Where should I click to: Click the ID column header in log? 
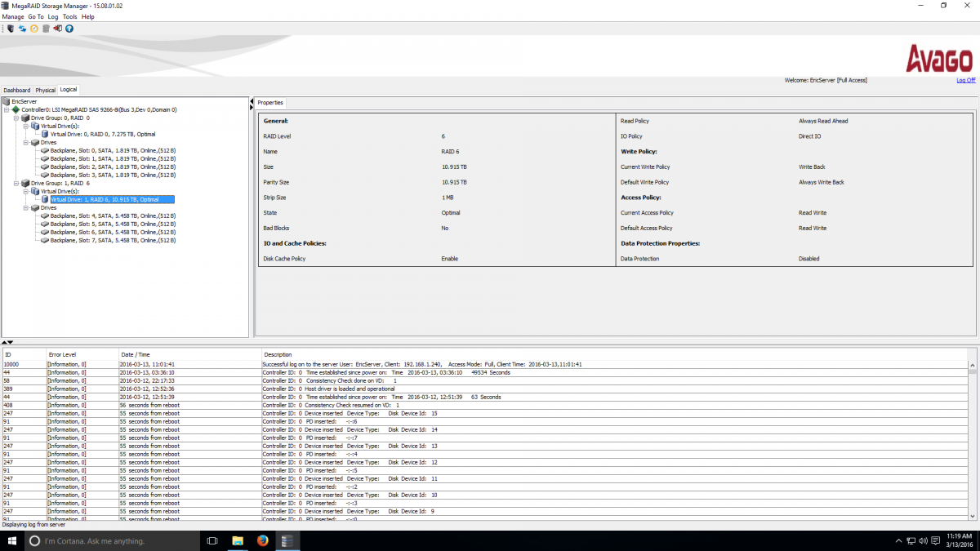click(x=24, y=354)
